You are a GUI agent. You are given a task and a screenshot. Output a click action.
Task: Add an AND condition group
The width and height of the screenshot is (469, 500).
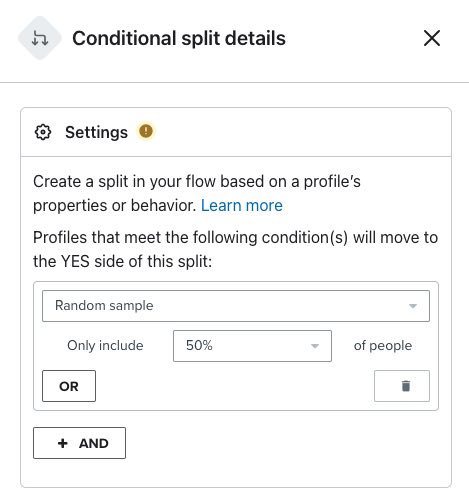pos(79,443)
